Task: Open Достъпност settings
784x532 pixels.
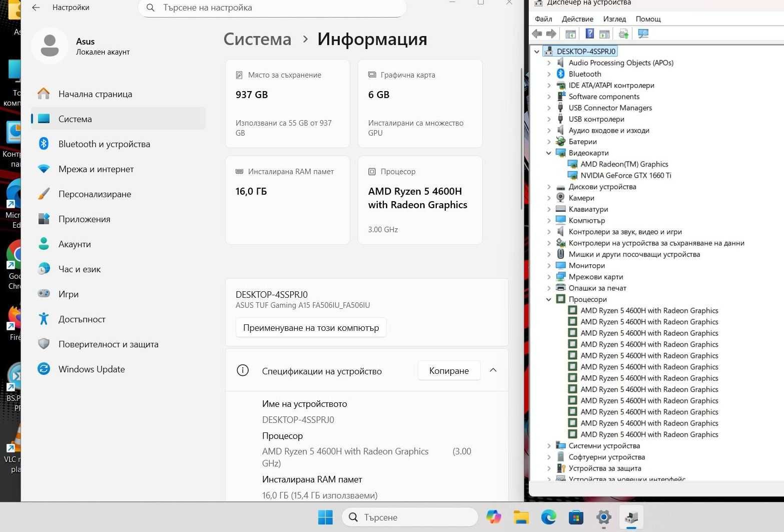Action: [118, 319]
